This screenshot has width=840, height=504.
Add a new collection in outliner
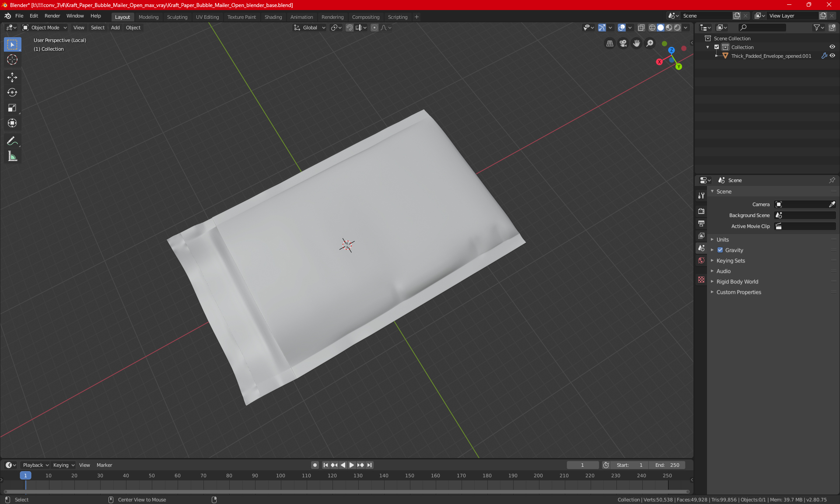coord(832,28)
